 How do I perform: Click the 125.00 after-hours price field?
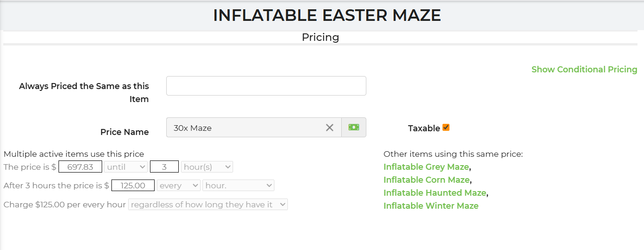[133, 186]
